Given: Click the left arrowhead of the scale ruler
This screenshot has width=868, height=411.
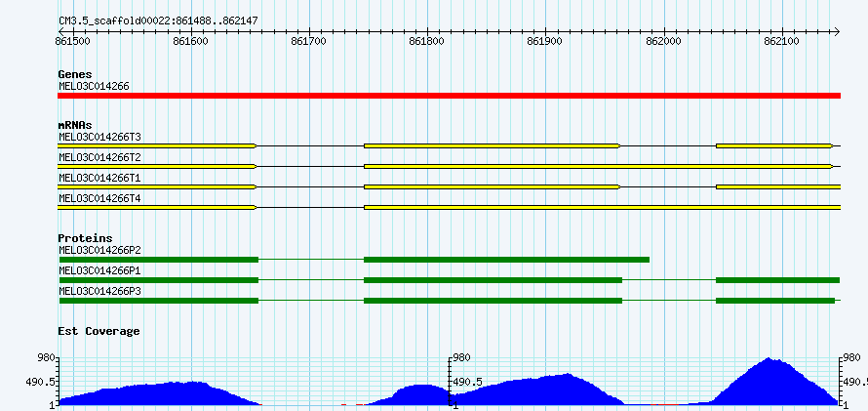Looking at the screenshot, I should point(60,31).
